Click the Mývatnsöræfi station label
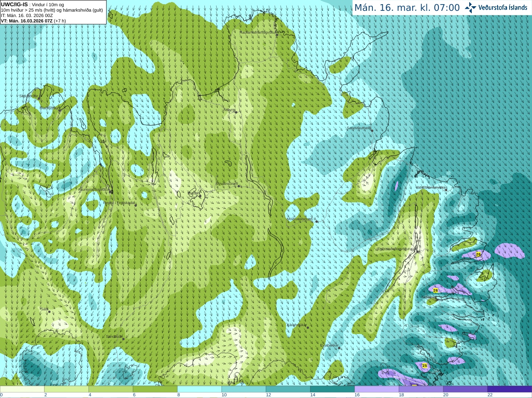This screenshot has width=532, height=398. pyautogui.click(x=227, y=183)
